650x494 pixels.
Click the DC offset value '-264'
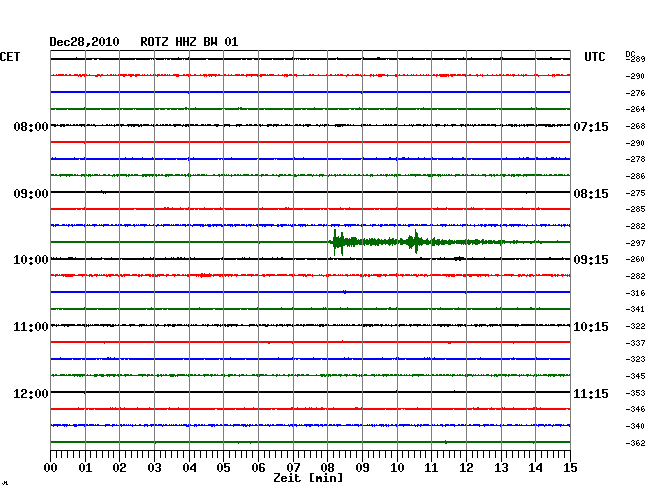[x=635, y=109]
